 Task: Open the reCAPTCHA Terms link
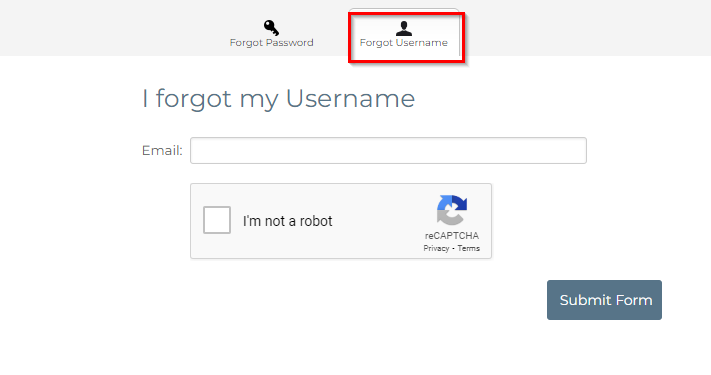click(468, 248)
